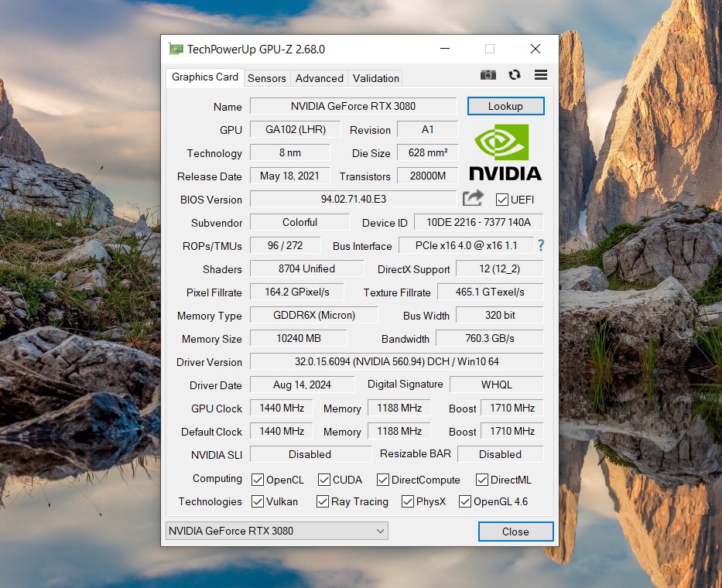Click the BIOS Version text field
Screen dimensions: 722x588
click(353, 199)
